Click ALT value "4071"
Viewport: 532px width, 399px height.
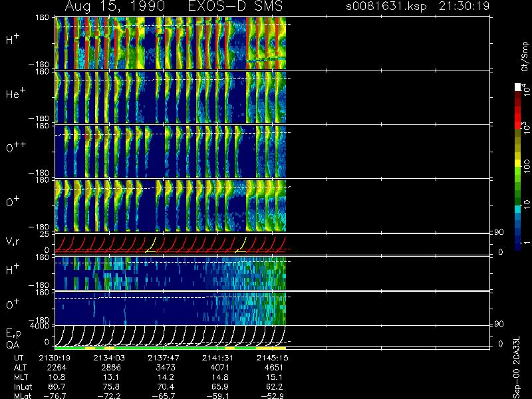[220, 368]
